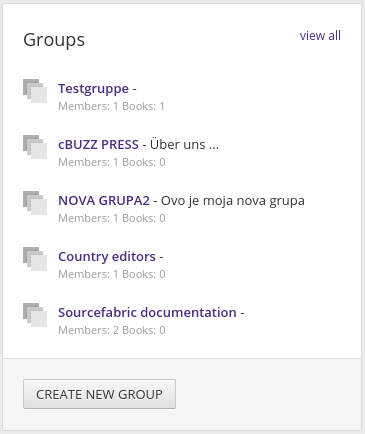365x434 pixels.
Task: Select the cBUZZ PRESS group icon
Action: pos(35,147)
